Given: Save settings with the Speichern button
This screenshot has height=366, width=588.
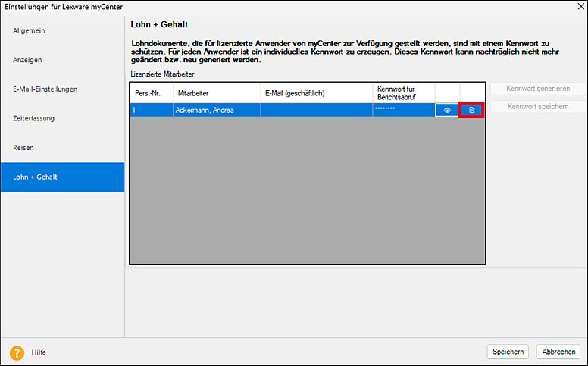Looking at the screenshot, I should point(508,352).
